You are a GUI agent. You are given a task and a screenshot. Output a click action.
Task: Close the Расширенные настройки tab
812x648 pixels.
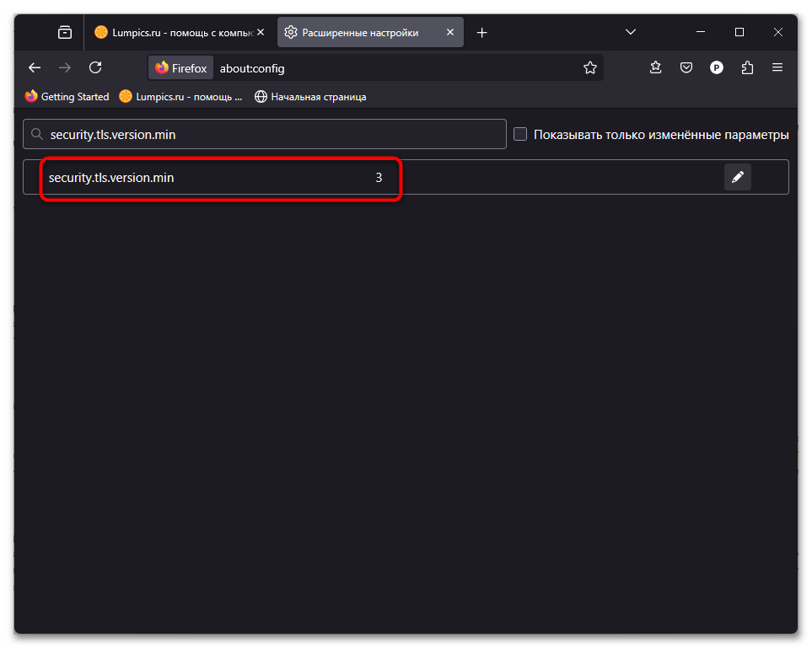(x=450, y=33)
